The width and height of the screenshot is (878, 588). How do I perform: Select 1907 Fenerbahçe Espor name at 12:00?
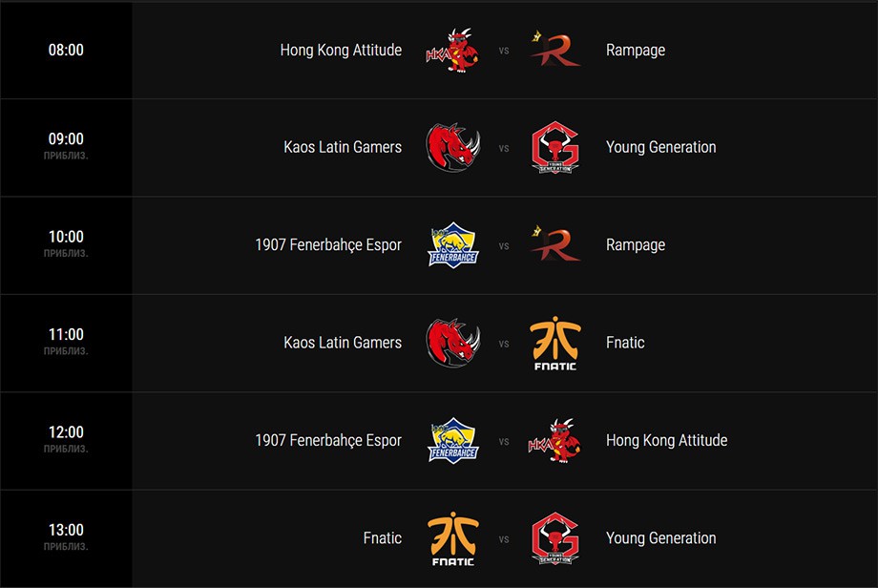click(x=328, y=441)
